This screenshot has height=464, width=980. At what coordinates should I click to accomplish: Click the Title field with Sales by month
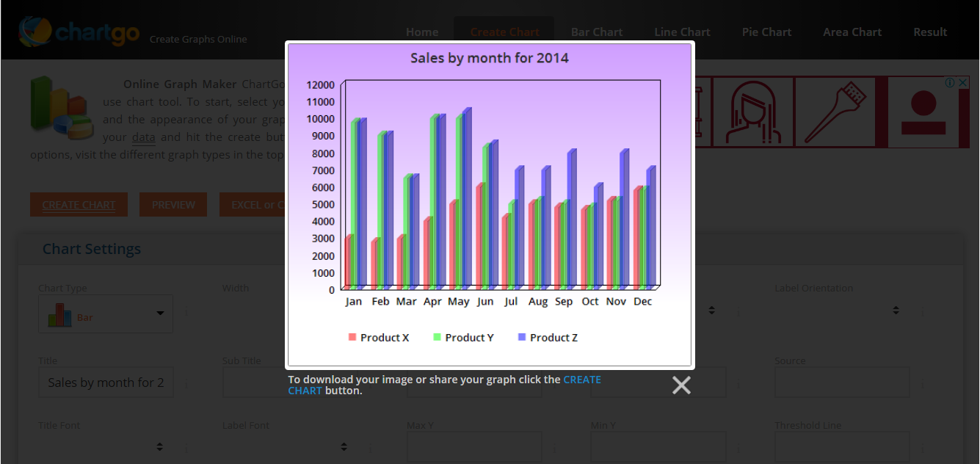(106, 383)
